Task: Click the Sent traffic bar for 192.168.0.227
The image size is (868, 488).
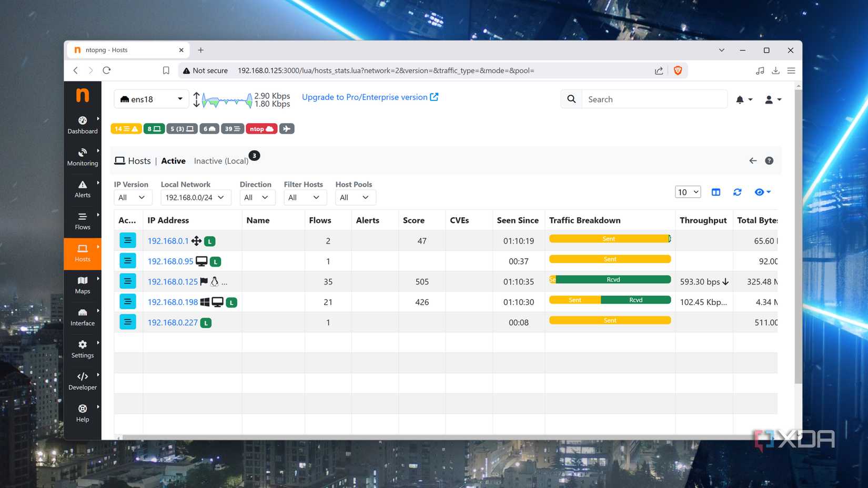Action: (x=610, y=320)
